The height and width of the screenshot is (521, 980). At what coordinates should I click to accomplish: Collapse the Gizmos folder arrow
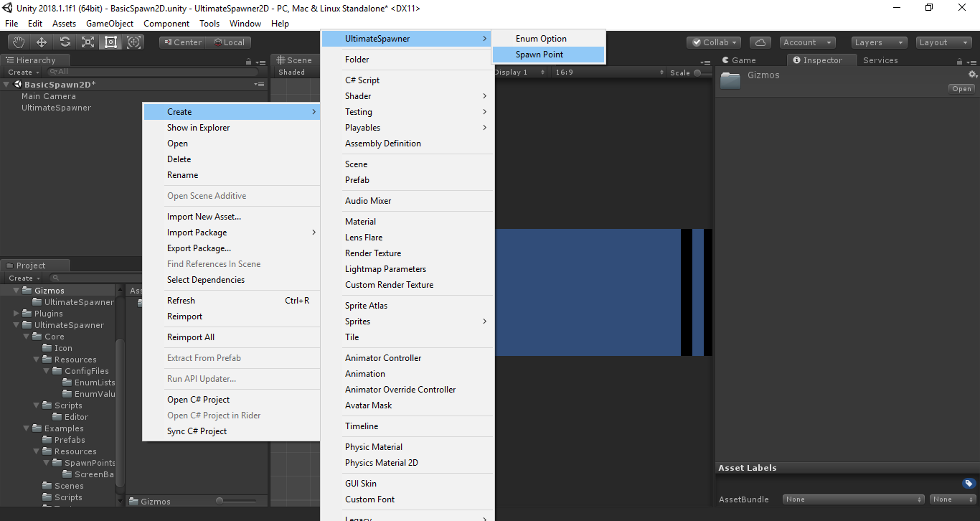(x=17, y=291)
